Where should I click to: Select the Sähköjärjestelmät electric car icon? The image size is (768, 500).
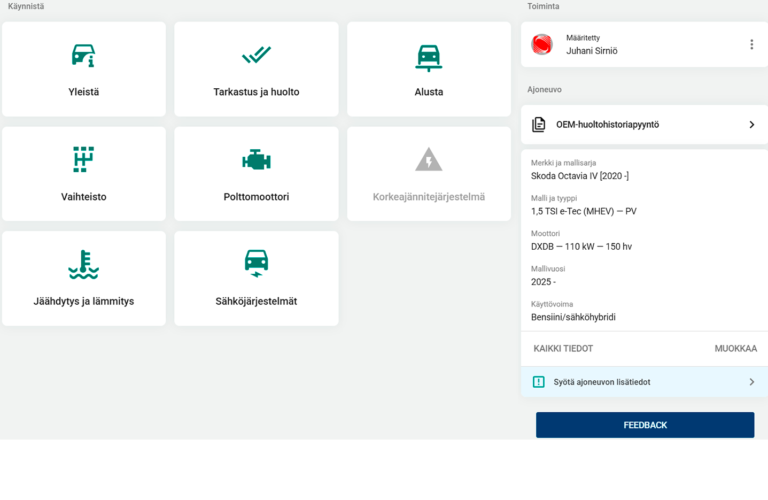[256, 263]
